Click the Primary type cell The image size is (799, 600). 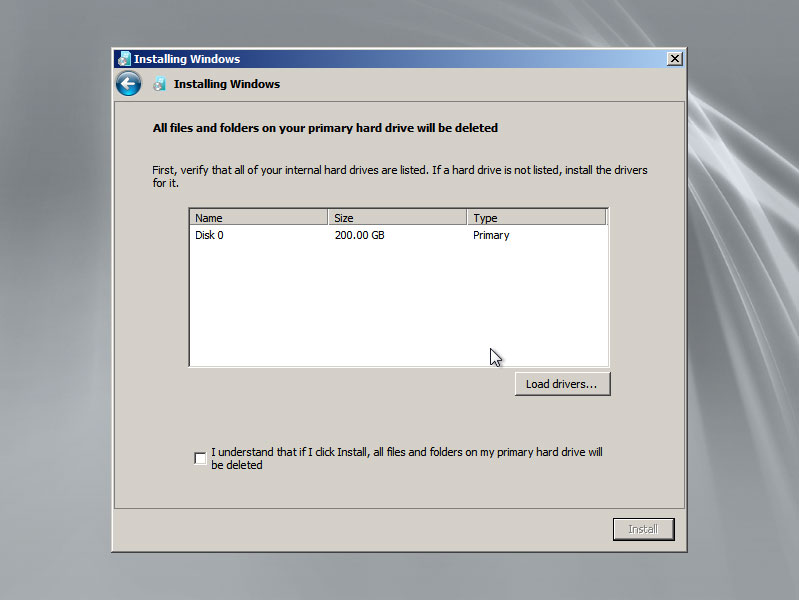click(x=491, y=235)
